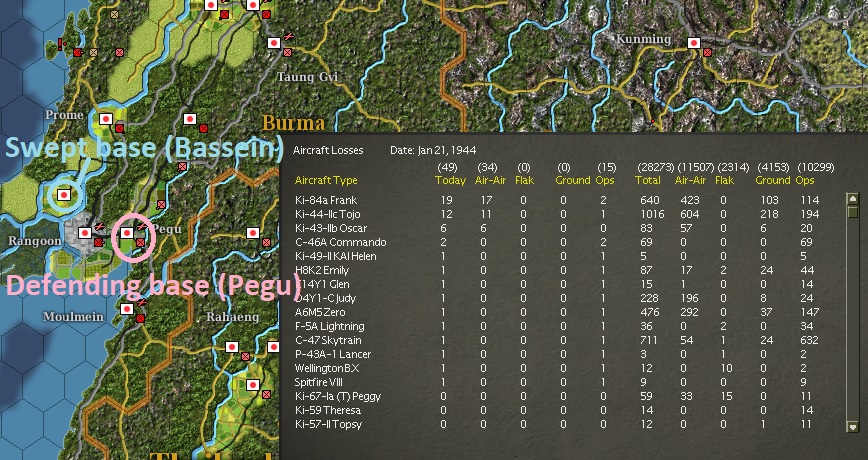The height and width of the screenshot is (460, 868).
Task: Select the P-43A-1 Lancer row
Action: (x=557, y=354)
